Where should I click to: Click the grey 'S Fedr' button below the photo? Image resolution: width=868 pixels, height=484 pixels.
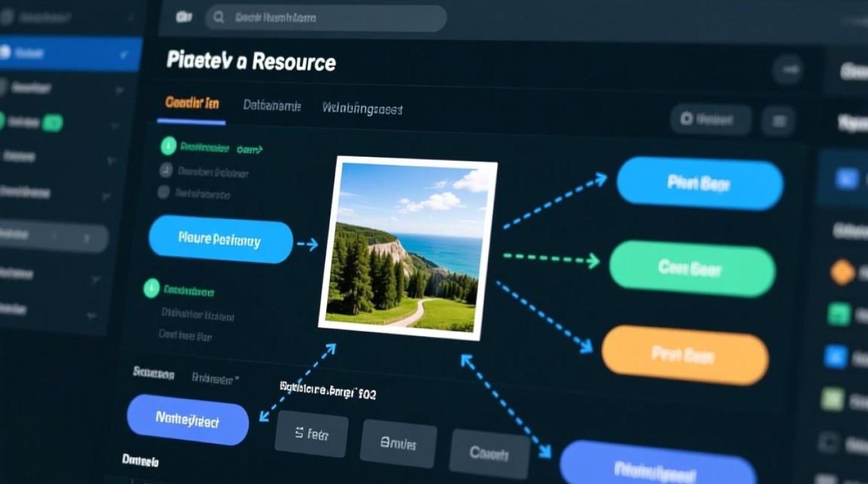(311, 435)
